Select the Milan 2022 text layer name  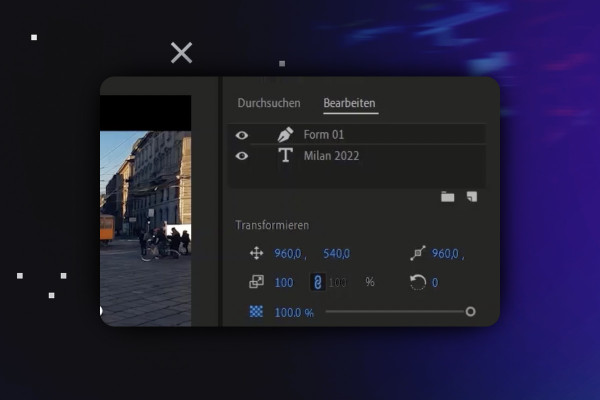coord(331,156)
